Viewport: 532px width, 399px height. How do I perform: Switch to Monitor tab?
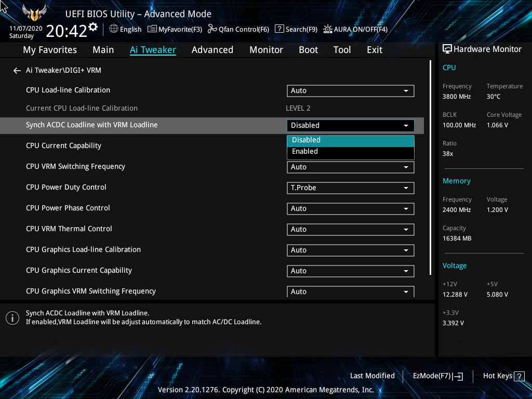(267, 50)
